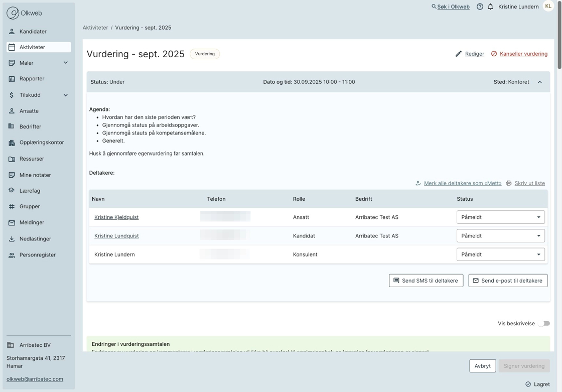Viewport: 562px width, 392px height.
Task: Open Rapporter in the sidebar
Action: (x=32, y=79)
